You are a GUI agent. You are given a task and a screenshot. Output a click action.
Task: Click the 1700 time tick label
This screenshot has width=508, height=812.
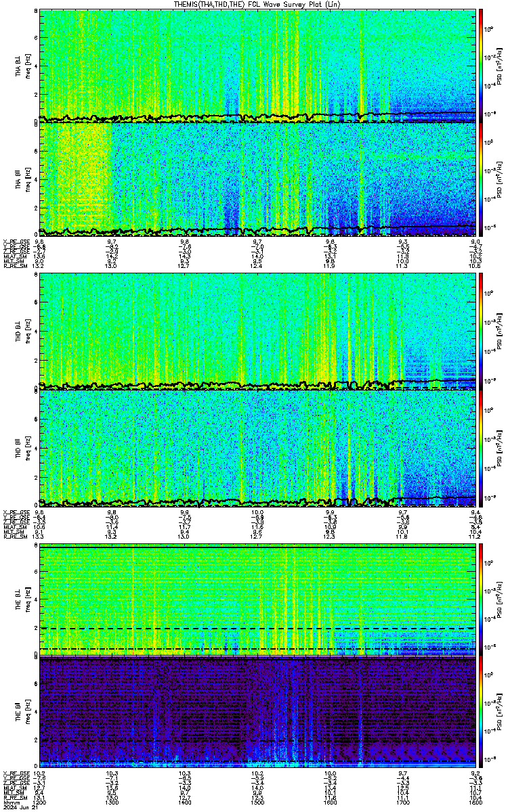point(402,803)
